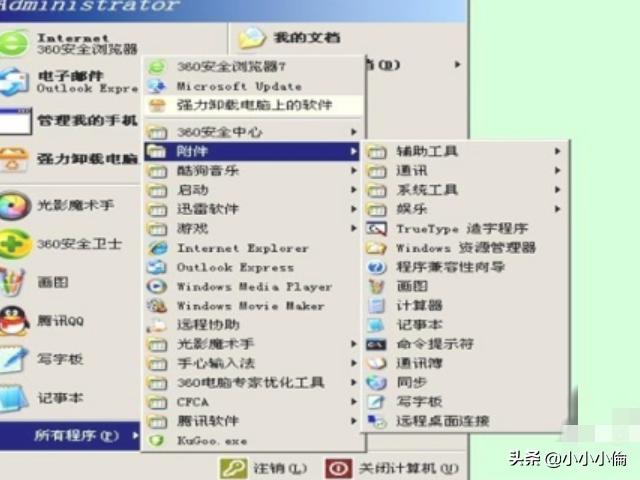Expand the 迅雷软件 submenu arrow

point(353,209)
